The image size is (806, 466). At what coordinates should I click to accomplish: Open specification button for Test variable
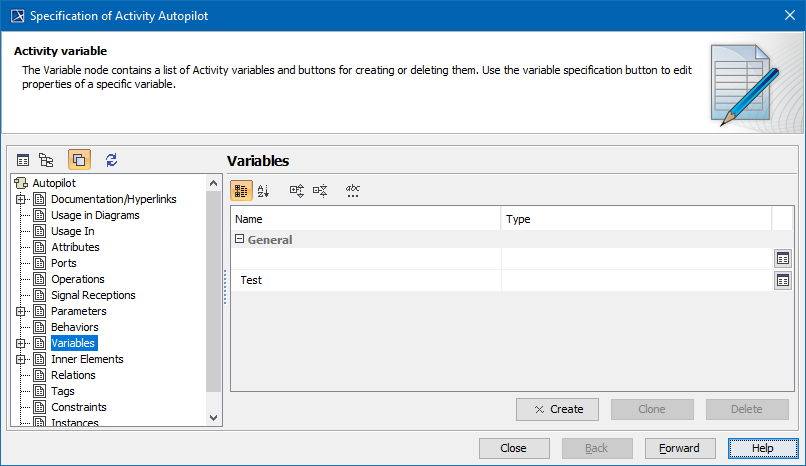coord(783,281)
